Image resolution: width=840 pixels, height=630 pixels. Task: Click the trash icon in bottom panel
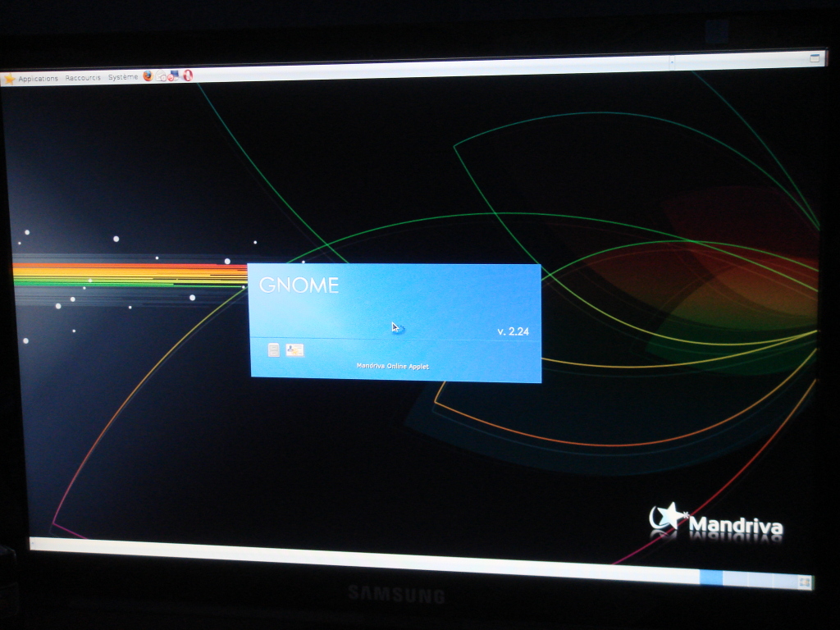coord(805,582)
